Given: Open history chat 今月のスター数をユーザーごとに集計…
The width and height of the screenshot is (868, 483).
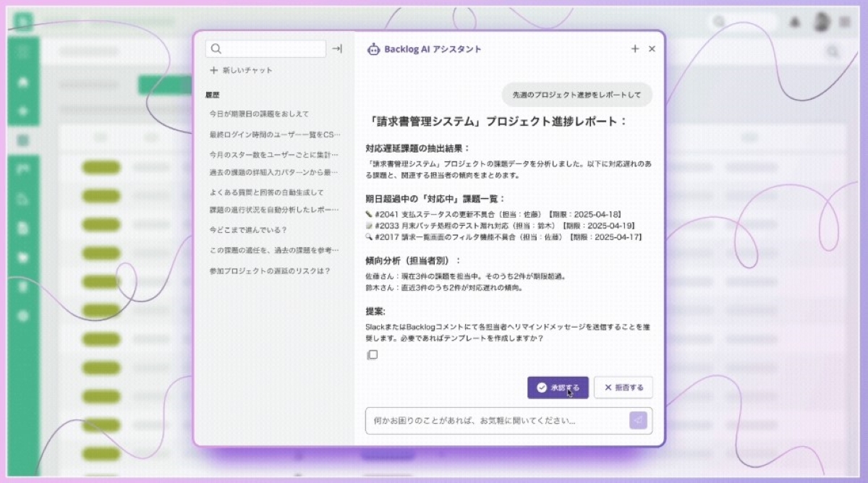Looking at the screenshot, I should (x=273, y=155).
